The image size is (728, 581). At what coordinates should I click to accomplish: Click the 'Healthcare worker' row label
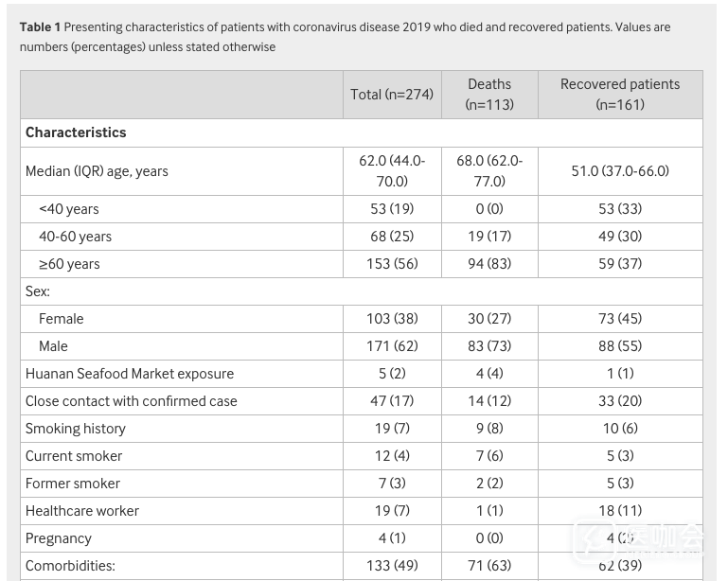pyautogui.click(x=82, y=511)
